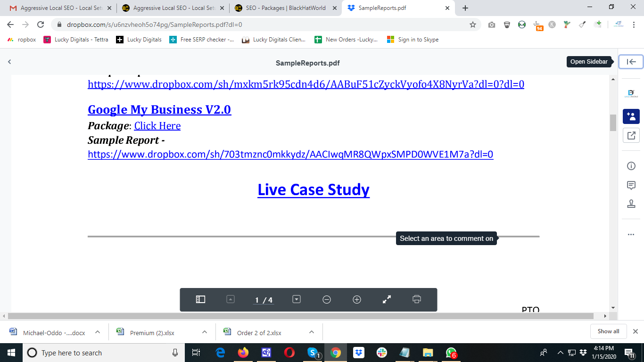The width and height of the screenshot is (644, 362).
Task: Follow the Click Here package link
Action: pyautogui.click(x=157, y=126)
